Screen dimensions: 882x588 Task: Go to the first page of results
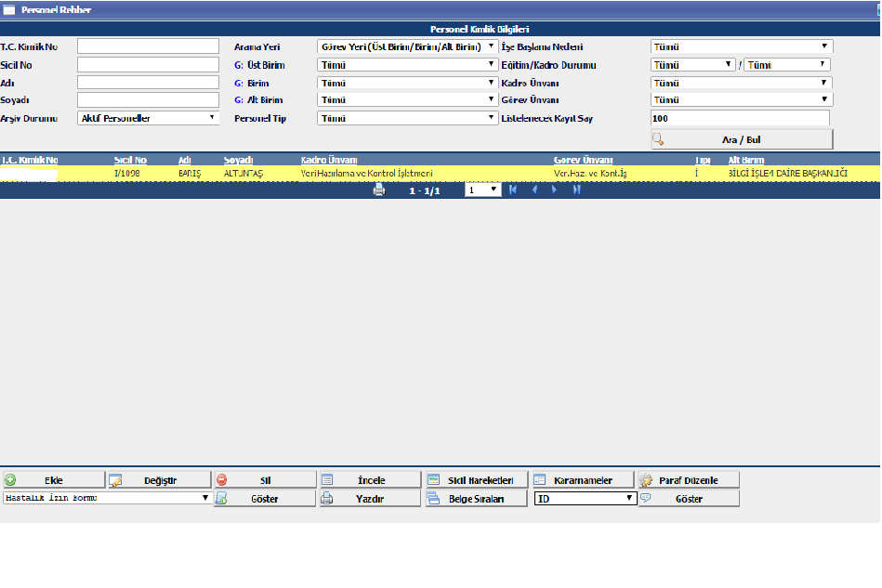(512, 189)
